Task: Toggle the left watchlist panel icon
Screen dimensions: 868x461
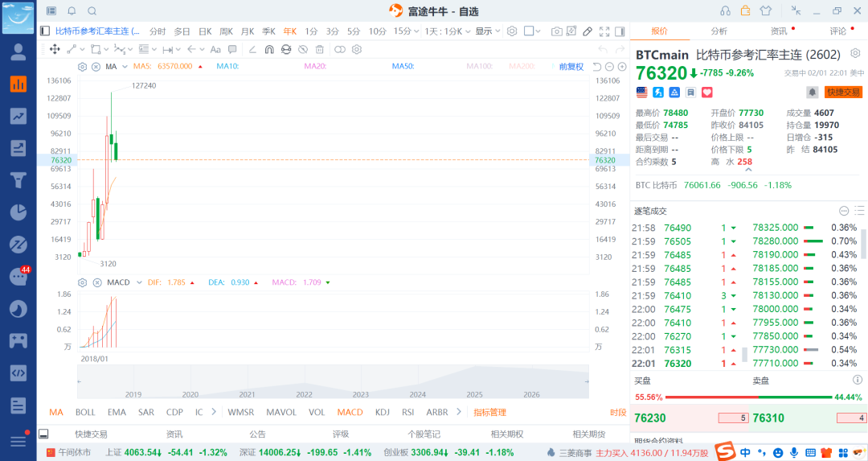Action: pos(45,31)
